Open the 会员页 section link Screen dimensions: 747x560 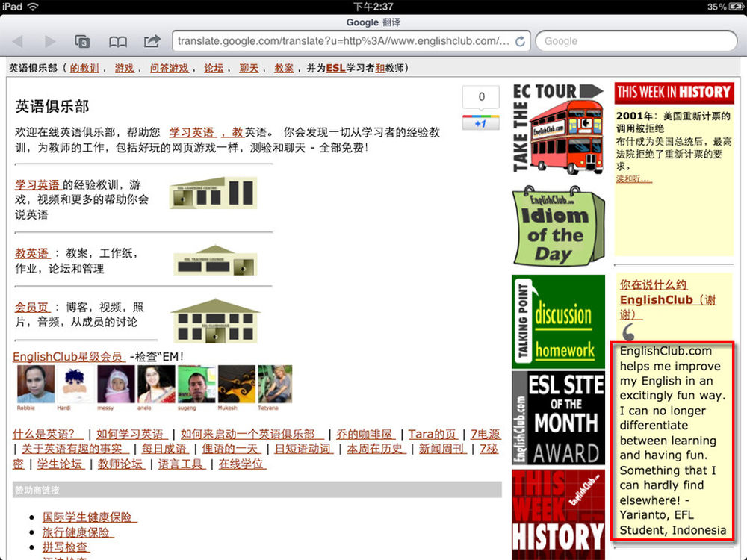[32, 307]
